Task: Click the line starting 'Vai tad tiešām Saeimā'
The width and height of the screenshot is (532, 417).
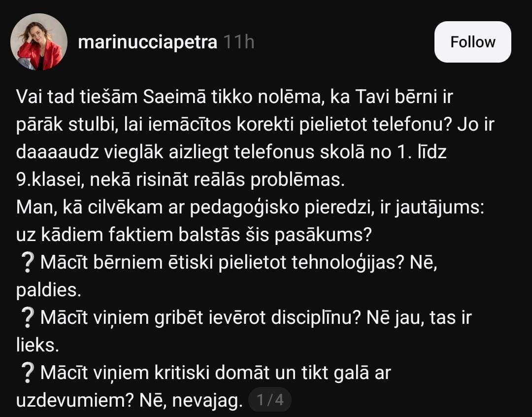Action: [234, 97]
